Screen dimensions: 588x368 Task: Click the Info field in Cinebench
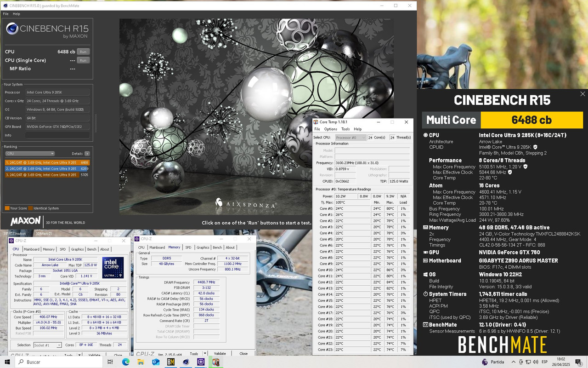(58, 135)
